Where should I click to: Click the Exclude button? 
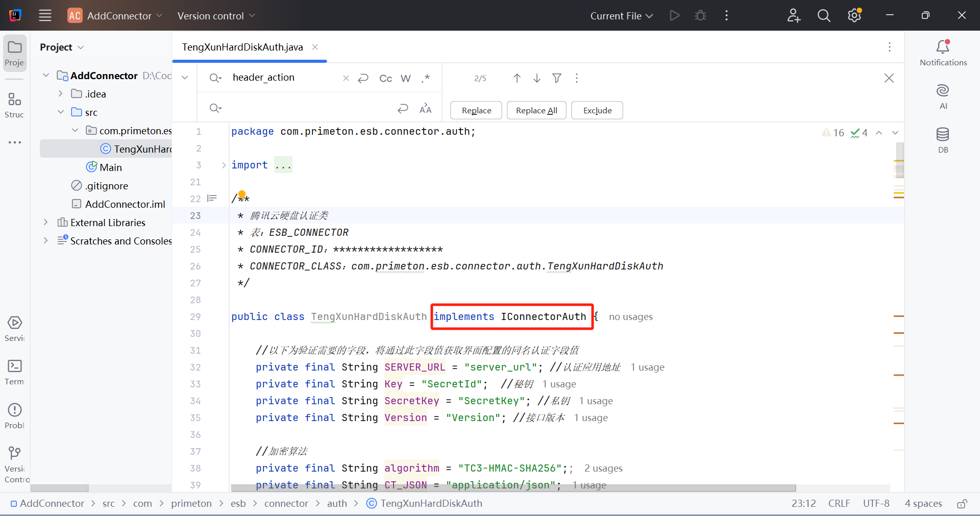(597, 110)
